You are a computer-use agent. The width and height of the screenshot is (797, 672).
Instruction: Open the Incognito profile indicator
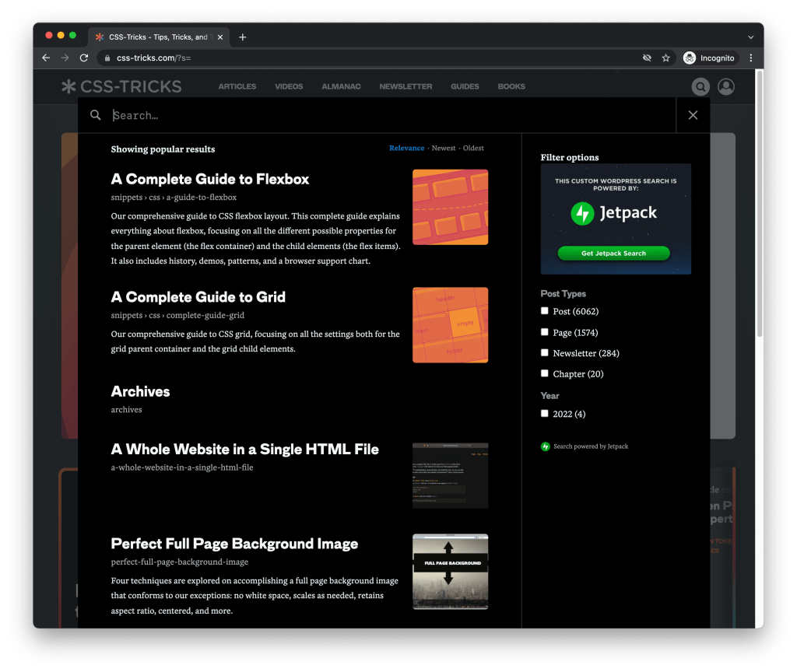pyautogui.click(x=709, y=58)
